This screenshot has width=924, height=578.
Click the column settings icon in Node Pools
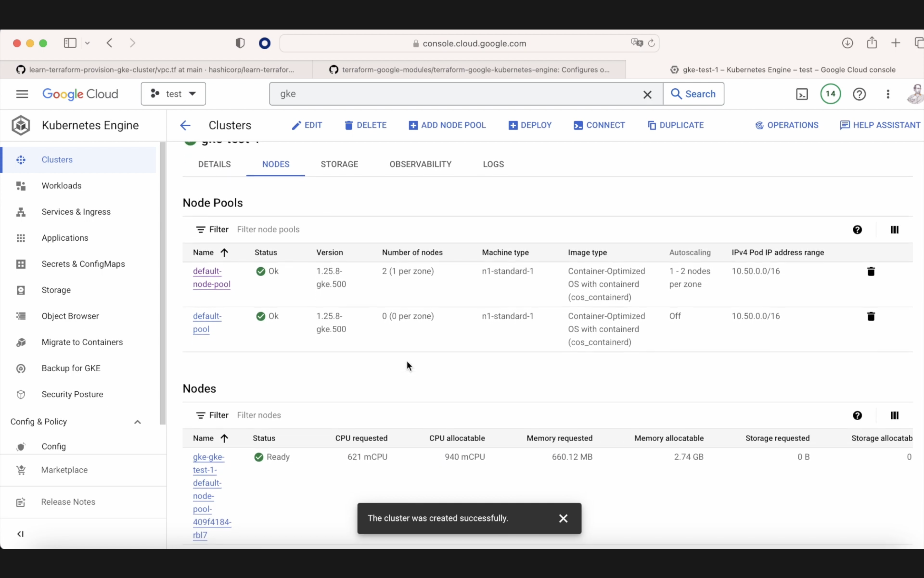(895, 230)
